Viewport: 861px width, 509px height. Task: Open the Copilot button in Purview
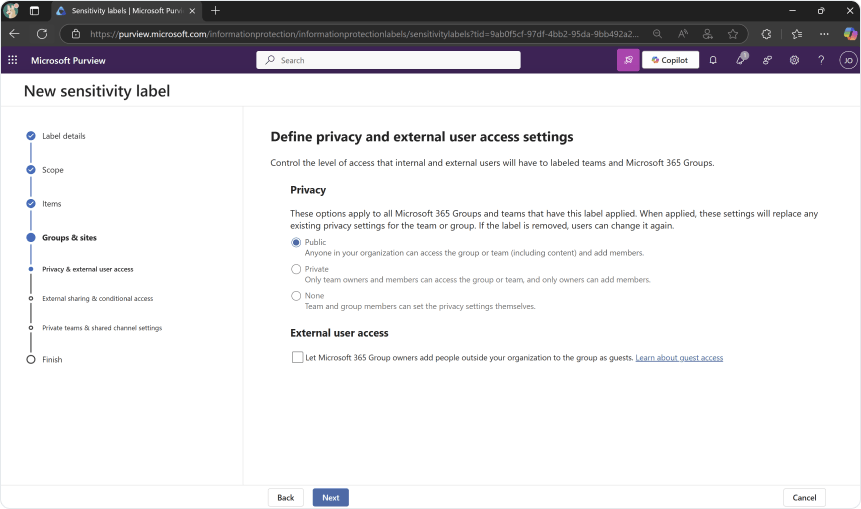(670, 60)
